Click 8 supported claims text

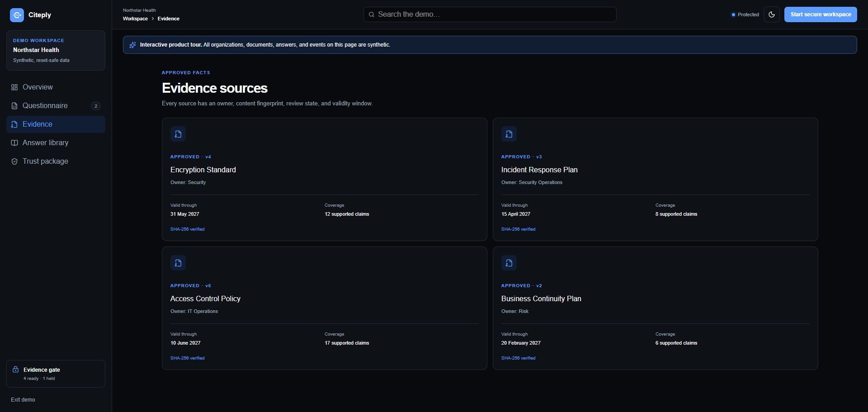676,214
